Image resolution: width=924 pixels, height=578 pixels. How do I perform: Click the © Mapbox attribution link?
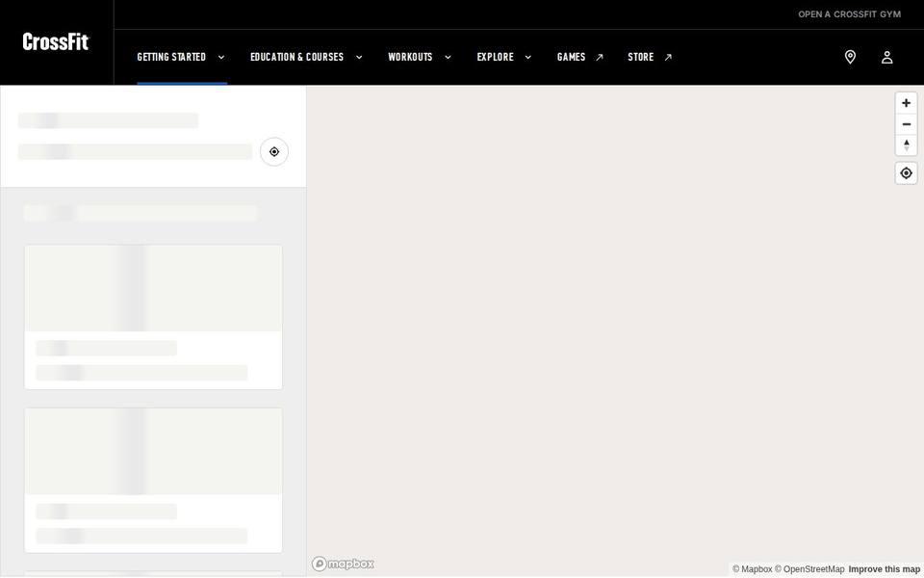tap(752, 569)
